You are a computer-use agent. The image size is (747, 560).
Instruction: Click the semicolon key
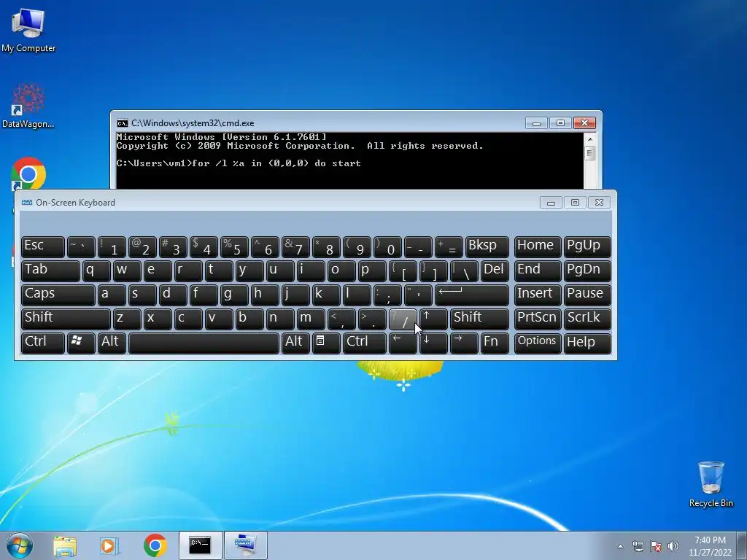(387, 295)
